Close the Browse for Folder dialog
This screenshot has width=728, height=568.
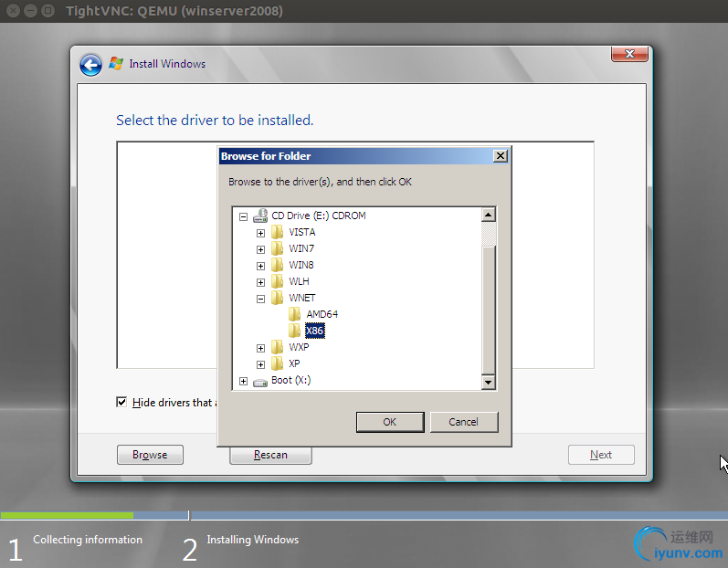click(x=500, y=156)
